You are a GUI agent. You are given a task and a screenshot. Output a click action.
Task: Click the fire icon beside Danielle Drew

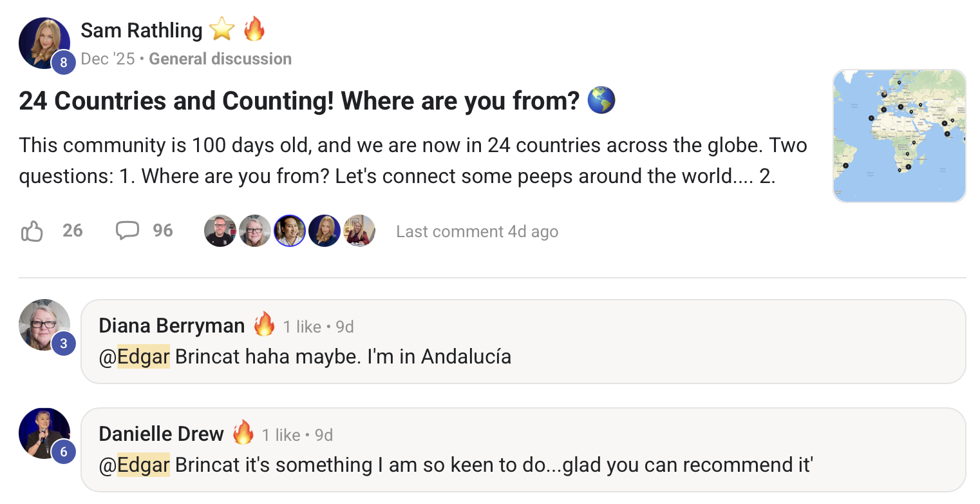pos(243,434)
